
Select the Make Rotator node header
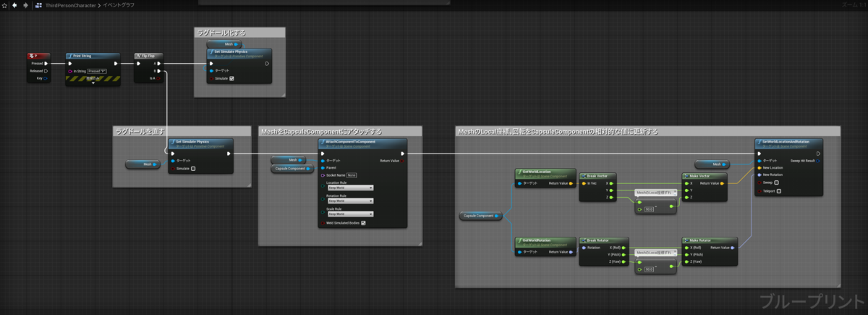coord(710,240)
